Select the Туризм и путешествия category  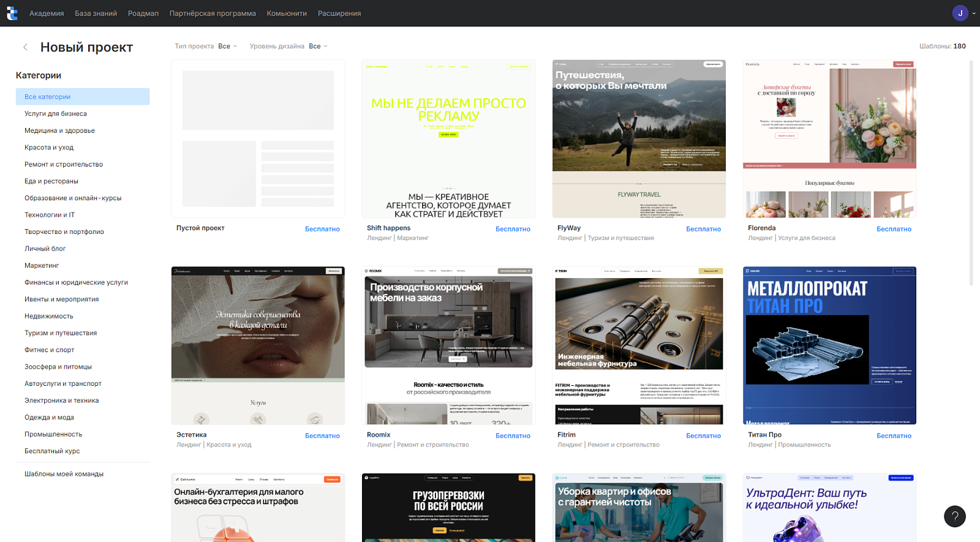tap(61, 333)
